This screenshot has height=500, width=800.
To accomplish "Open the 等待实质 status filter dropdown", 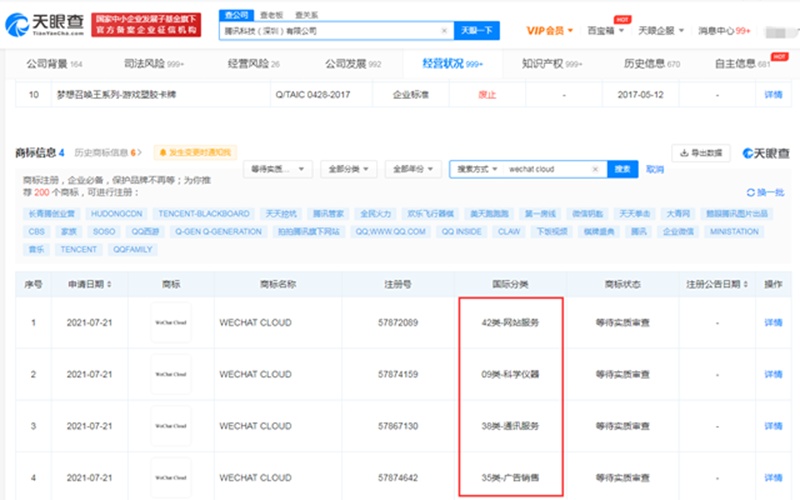I will click(x=277, y=169).
